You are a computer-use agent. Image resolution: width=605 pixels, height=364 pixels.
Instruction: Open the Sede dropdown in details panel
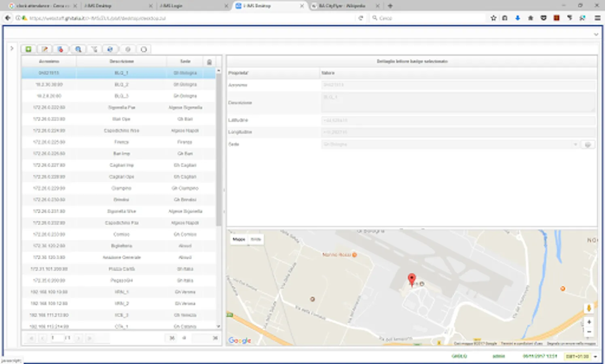(x=575, y=144)
